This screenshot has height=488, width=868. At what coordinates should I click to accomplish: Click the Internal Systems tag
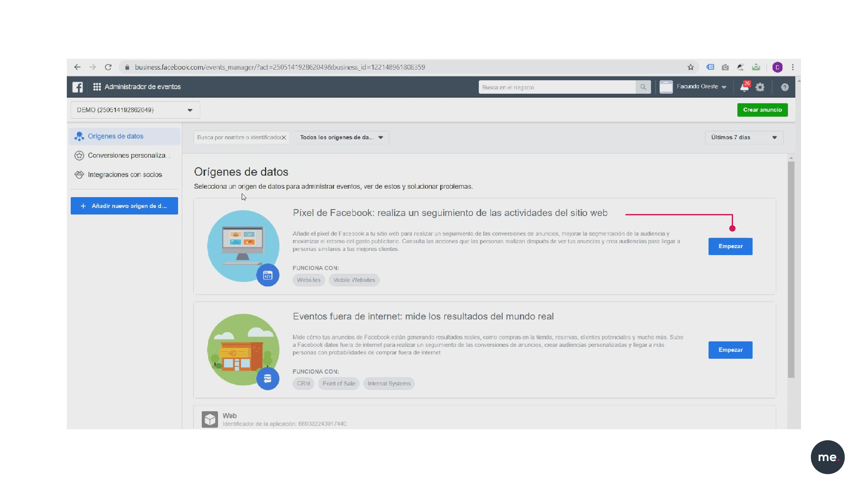[x=389, y=383]
